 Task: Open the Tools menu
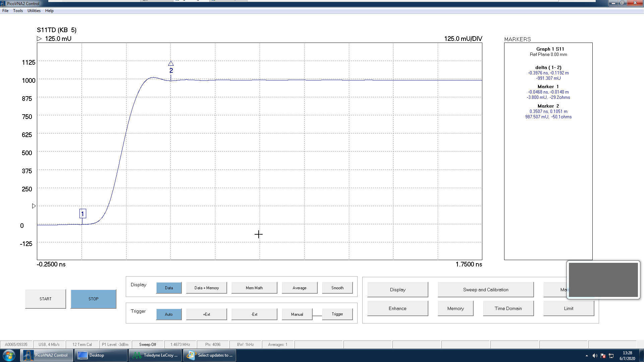18,11
